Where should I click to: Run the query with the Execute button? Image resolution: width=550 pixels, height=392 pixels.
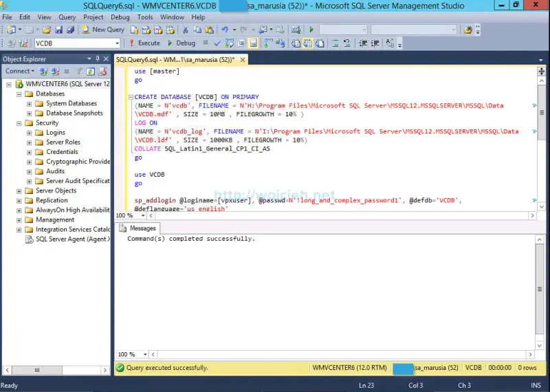click(144, 43)
